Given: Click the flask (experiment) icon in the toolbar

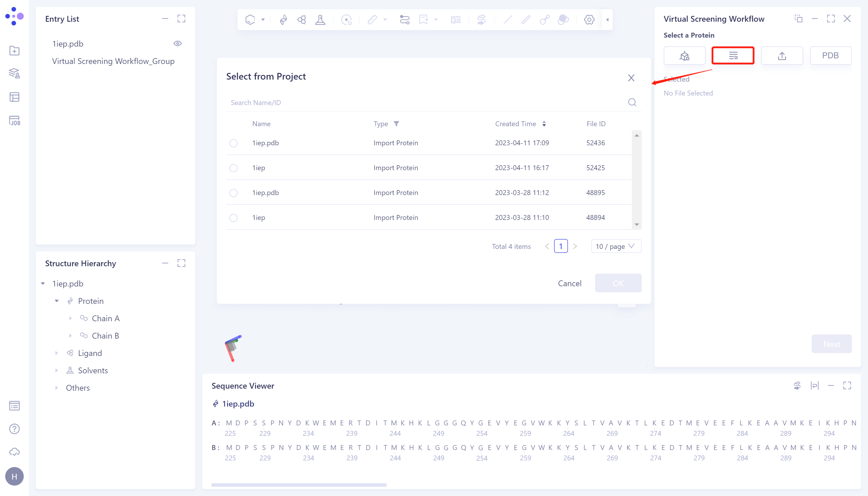Looking at the screenshot, I should [320, 20].
